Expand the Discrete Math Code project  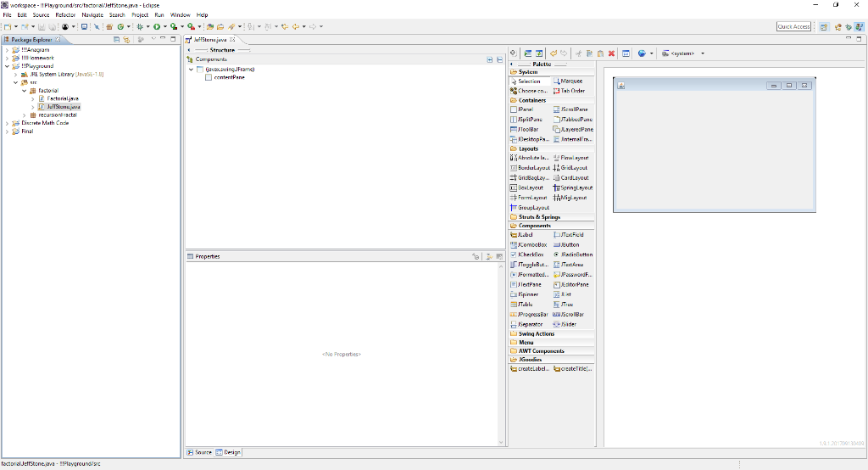[x=7, y=123]
